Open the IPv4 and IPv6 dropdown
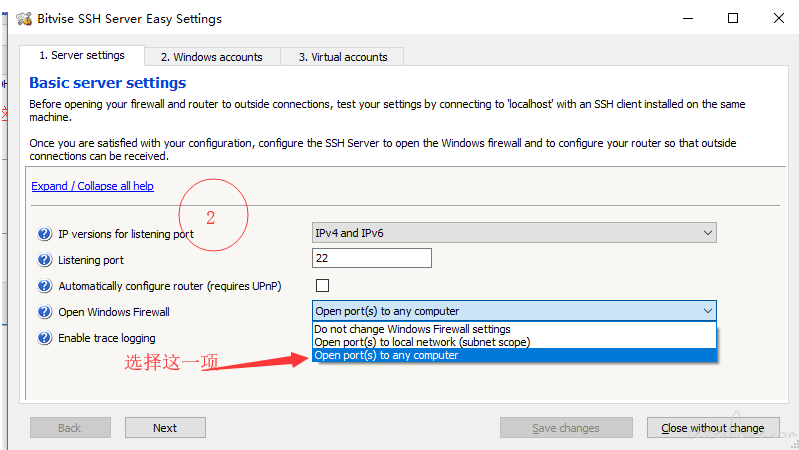 (514, 233)
